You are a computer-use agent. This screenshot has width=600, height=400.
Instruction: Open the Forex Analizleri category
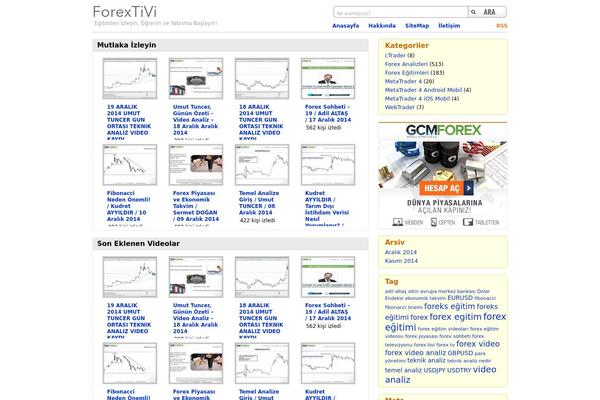click(406, 64)
